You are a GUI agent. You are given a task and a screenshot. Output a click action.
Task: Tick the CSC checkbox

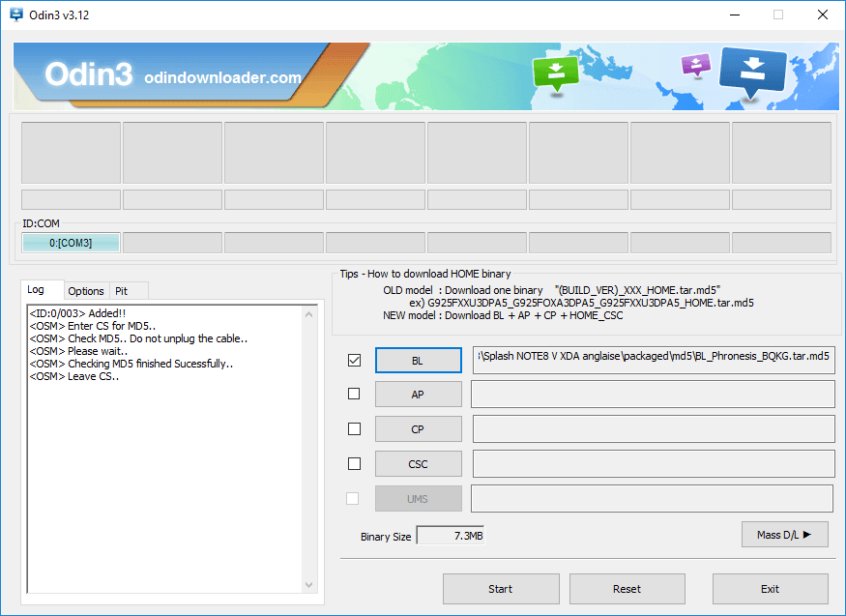pyautogui.click(x=354, y=463)
